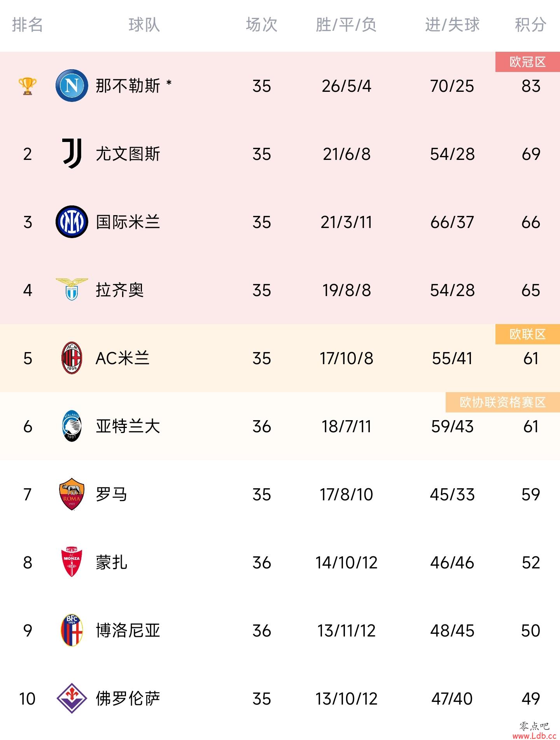Click the Fiorentina purple diamond logo

pos(72,698)
